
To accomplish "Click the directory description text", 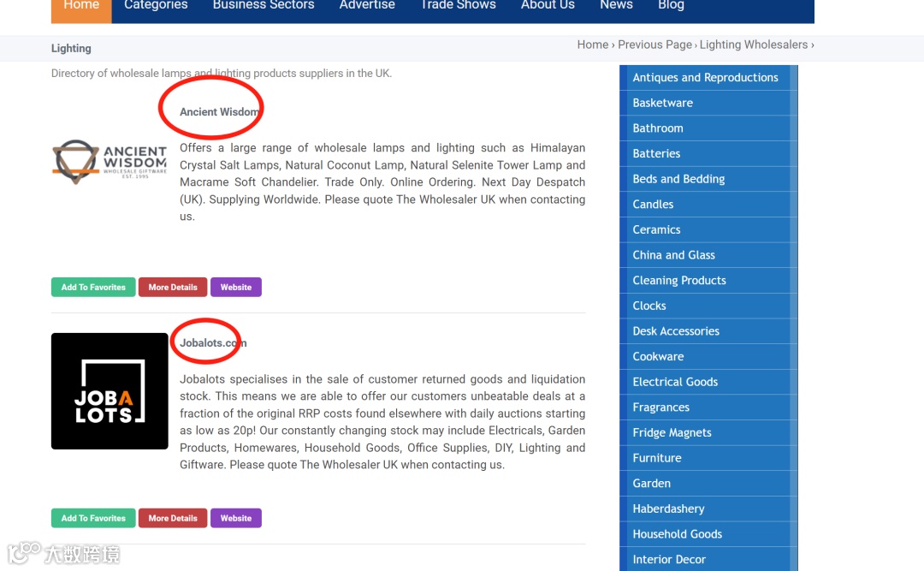I will (x=221, y=73).
